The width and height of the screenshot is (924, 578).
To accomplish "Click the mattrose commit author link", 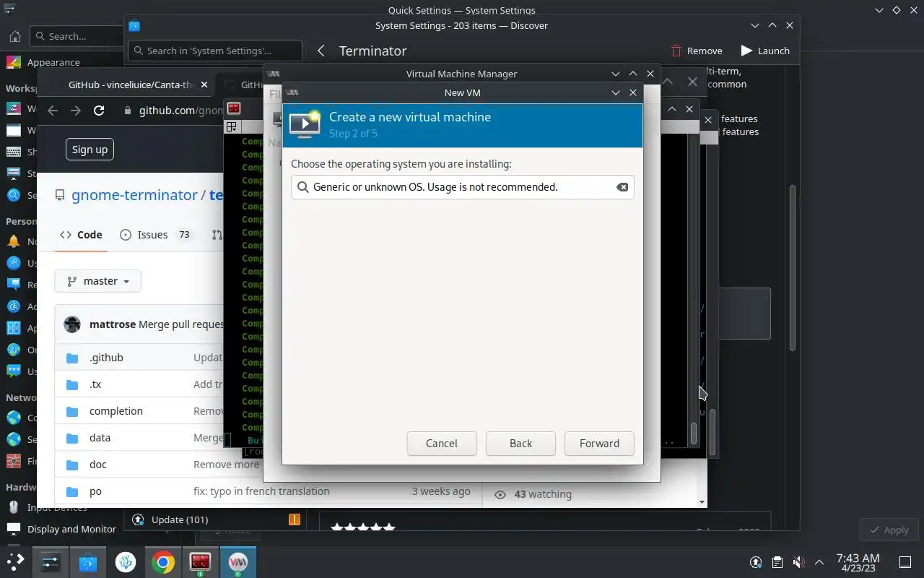I will (113, 324).
